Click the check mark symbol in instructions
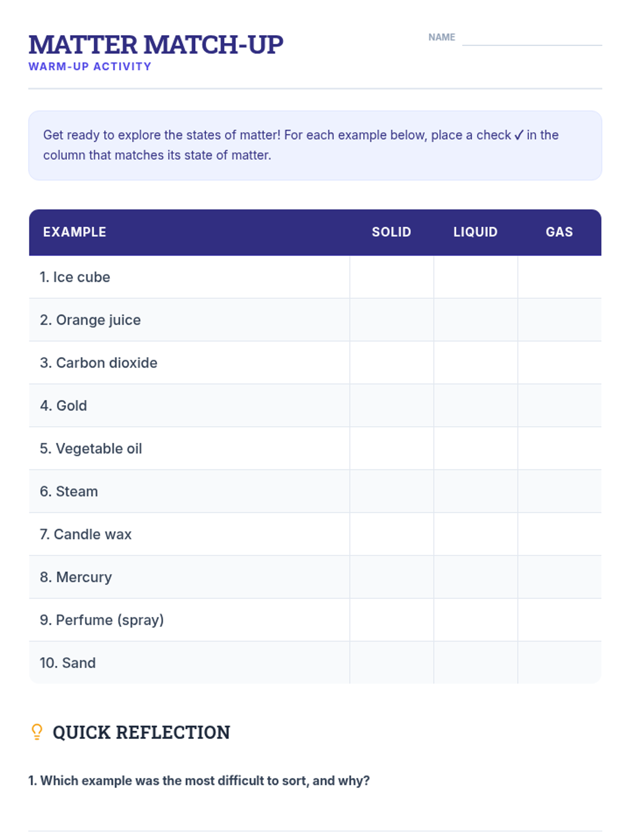 [x=519, y=135]
